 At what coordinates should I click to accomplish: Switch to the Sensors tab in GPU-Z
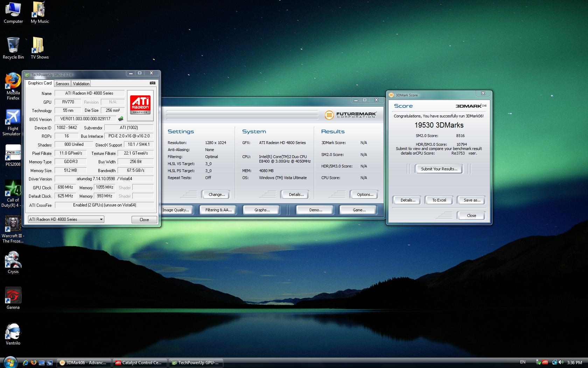pyautogui.click(x=62, y=83)
